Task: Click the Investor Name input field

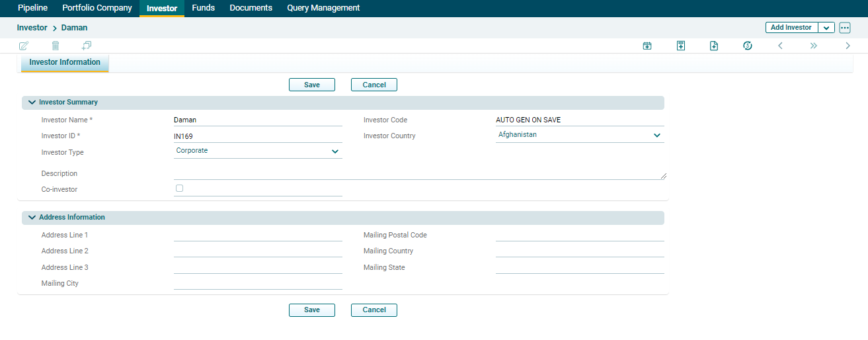Action: 258,120
